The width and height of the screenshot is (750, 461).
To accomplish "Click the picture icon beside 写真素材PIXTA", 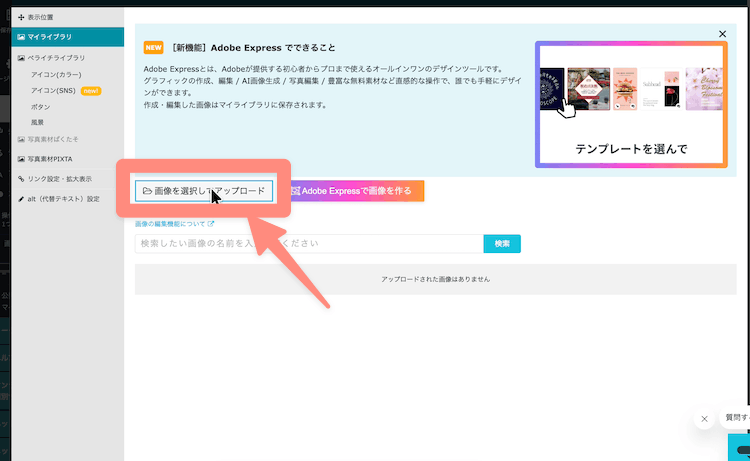I will point(21,159).
